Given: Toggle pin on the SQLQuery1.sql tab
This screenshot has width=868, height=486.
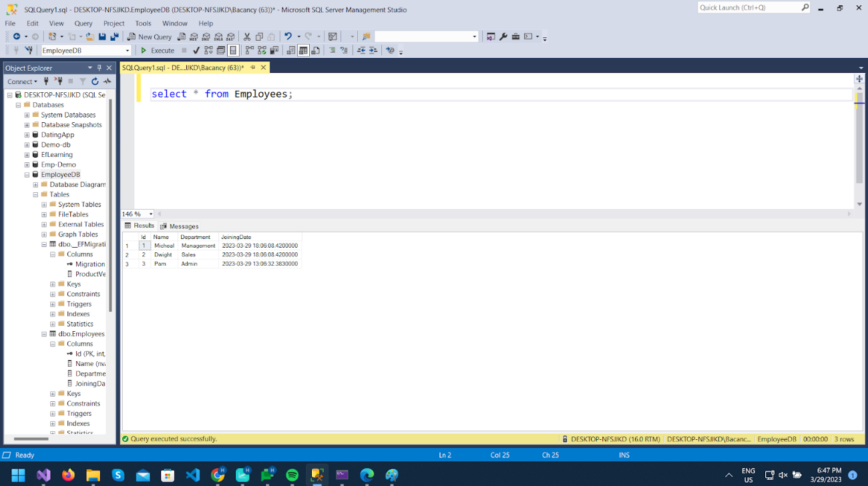Looking at the screenshot, I should pos(253,67).
